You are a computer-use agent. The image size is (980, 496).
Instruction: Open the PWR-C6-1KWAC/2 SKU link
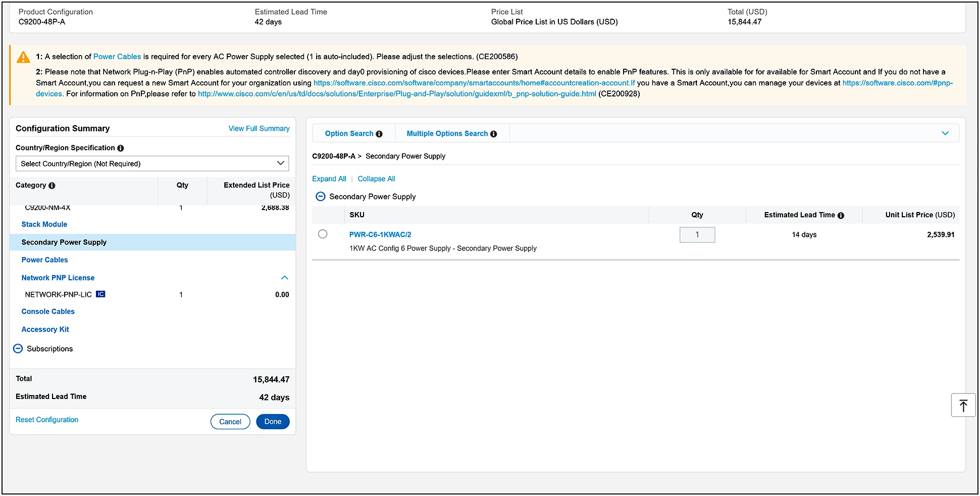click(380, 234)
